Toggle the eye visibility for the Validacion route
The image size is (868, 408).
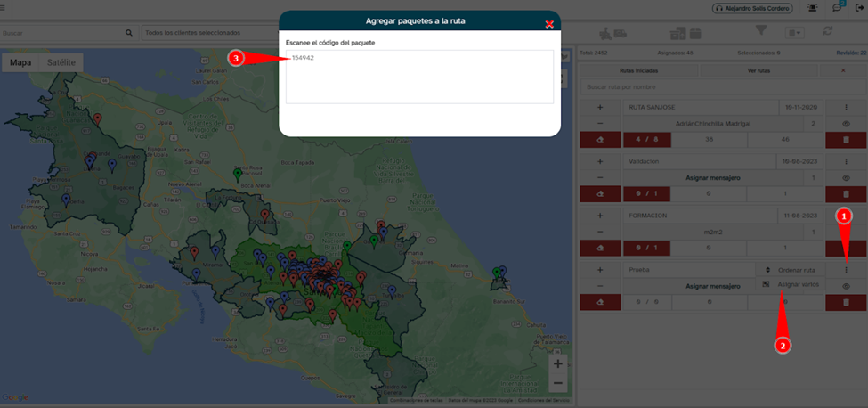[x=846, y=177]
